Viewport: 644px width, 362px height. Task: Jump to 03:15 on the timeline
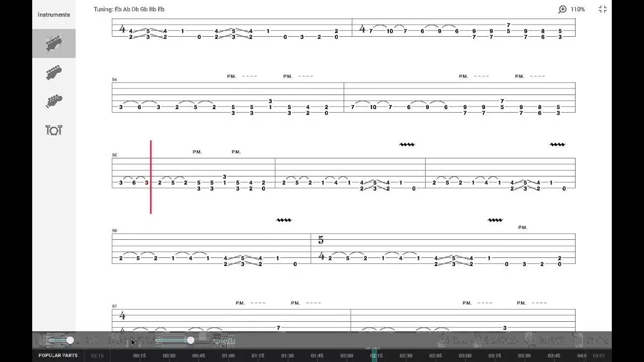[x=495, y=356]
